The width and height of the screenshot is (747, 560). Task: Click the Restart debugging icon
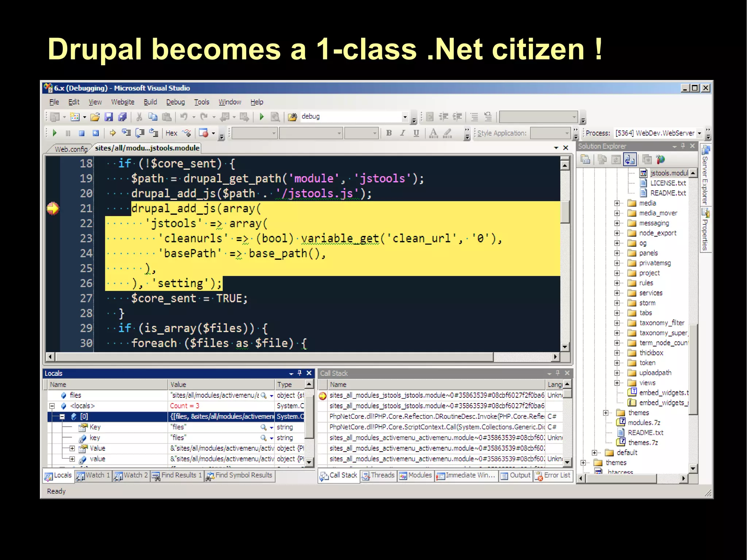click(x=96, y=133)
